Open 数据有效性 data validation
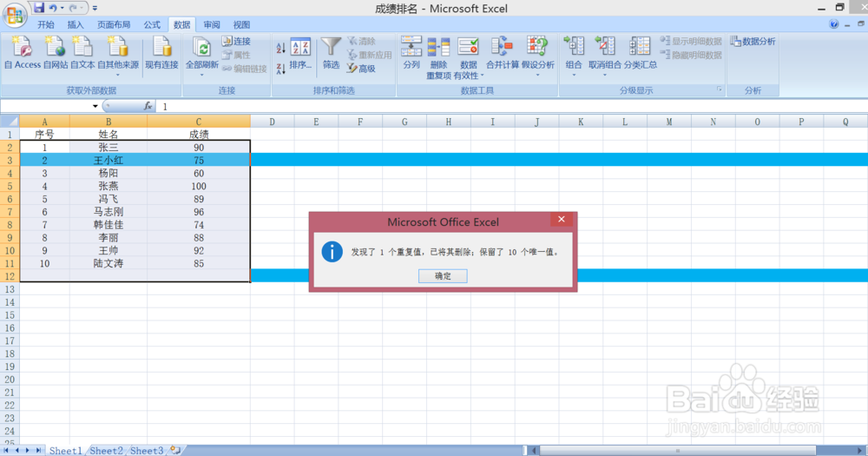Viewport: 868px width, 456px height. point(469,57)
